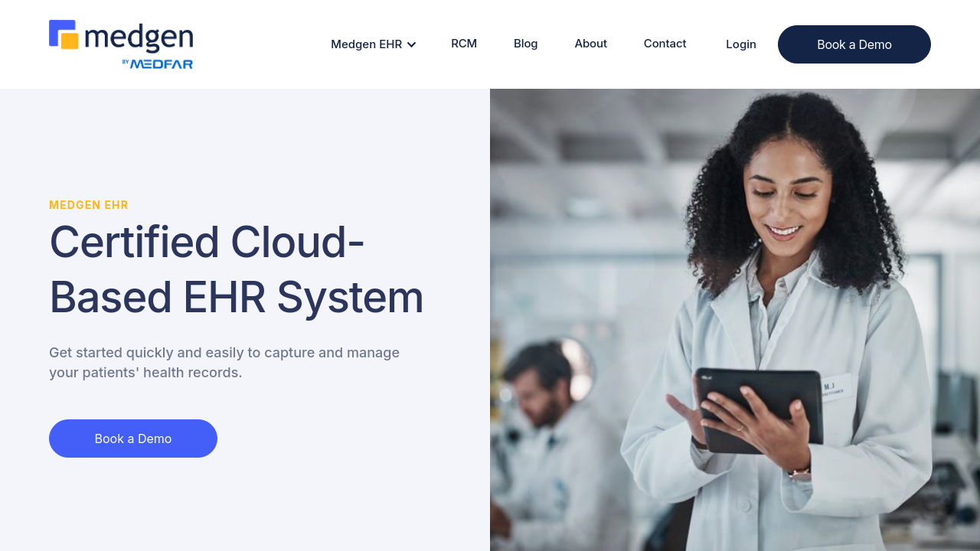Open the Contact page
The height and width of the screenshot is (551, 980).
click(x=665, y=44)
